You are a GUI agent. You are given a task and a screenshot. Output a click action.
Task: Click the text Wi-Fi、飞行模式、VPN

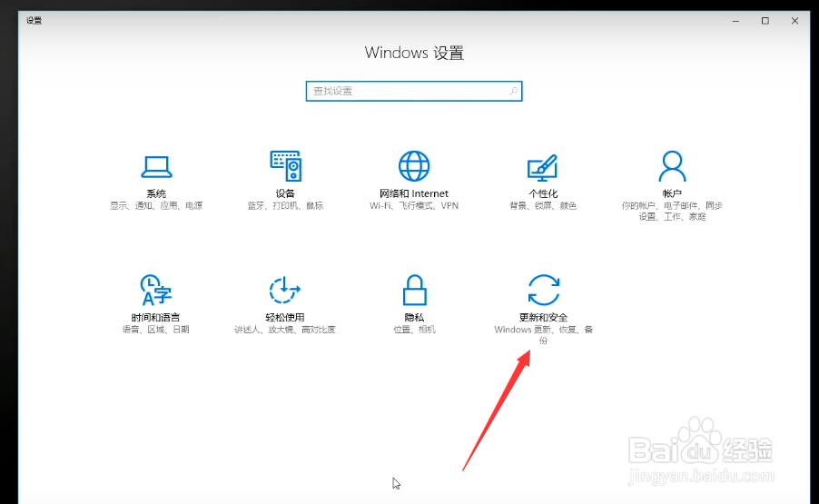(x=414, y=206)
